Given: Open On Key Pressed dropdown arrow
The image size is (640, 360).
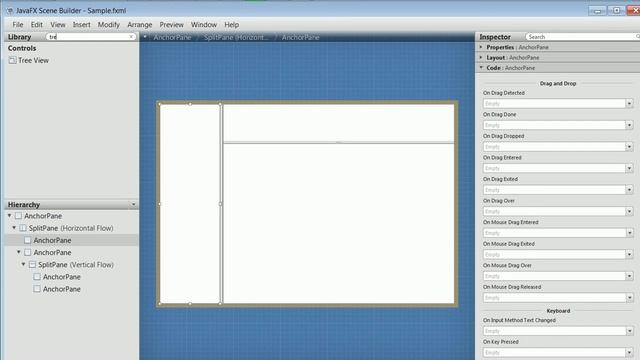Looking at the screenshot, I should [x=629, y=353].
